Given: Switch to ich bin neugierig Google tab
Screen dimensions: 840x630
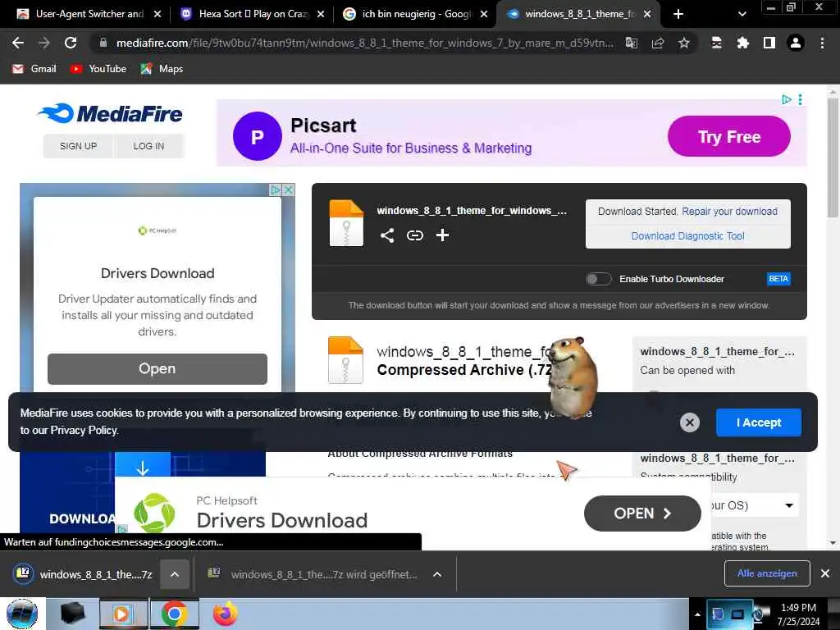Looking at the screenshot, I should pyautogui.click(x=415, y=14).
